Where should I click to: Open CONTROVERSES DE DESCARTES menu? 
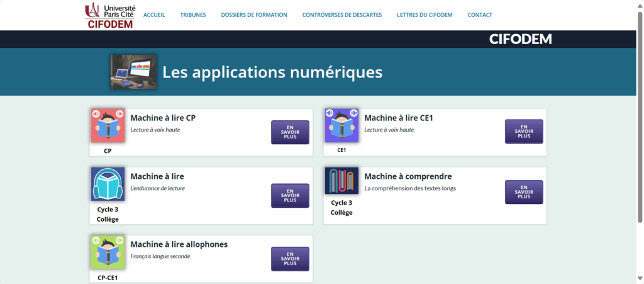(342, 15)
